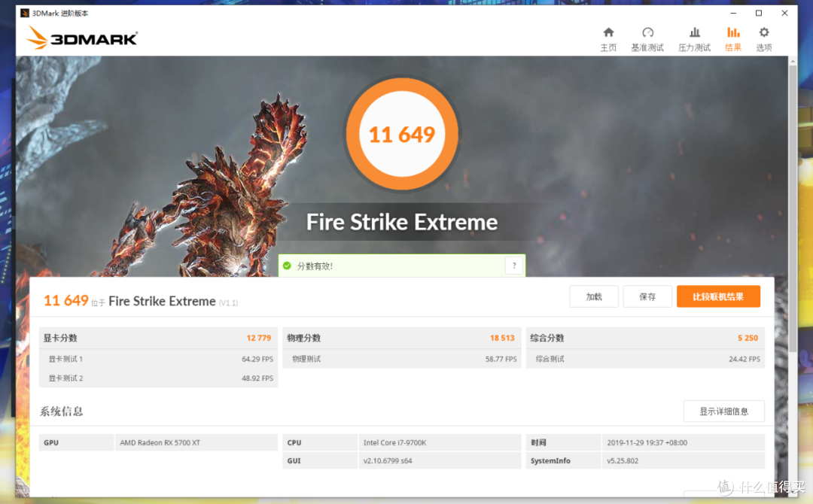Click GUI version v2.10.6799 s64
The height and width of the screenshot is (504, 813).
[388, 460]
